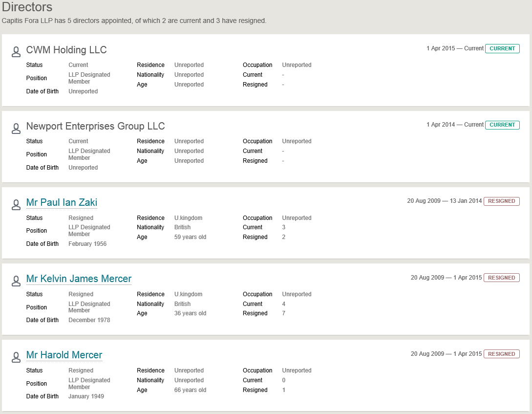This screenshot has height=414, width=532.
Task: Click CWM Holding LLC's 'LLP Designated Member' position
Action: pyautogui.click(x=89, y=78)
